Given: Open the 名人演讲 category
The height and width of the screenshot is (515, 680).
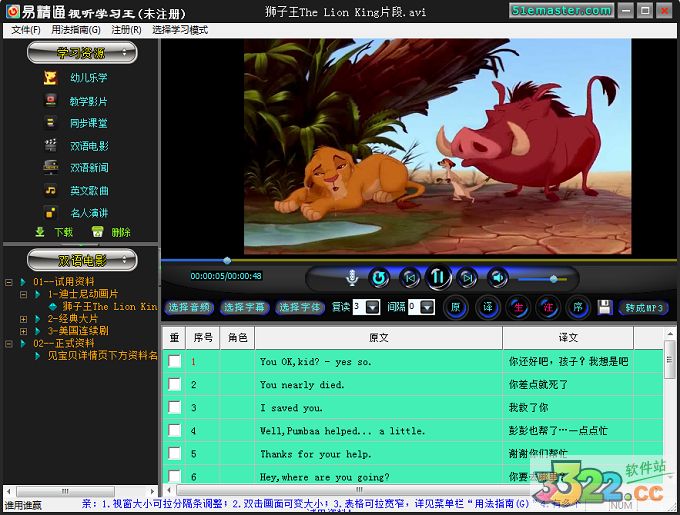Looking at the screenshot, I should point(89,213).
